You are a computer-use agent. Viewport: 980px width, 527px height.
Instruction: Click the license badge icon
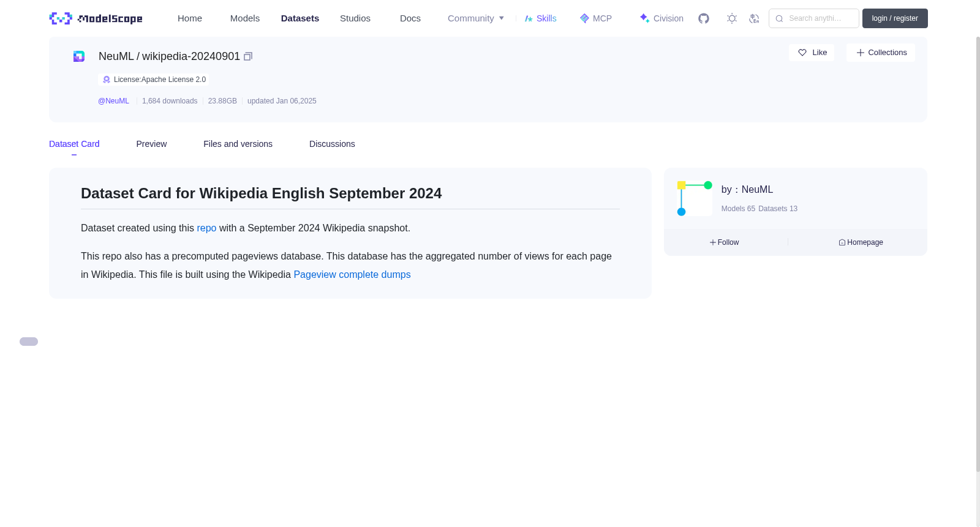107,80
